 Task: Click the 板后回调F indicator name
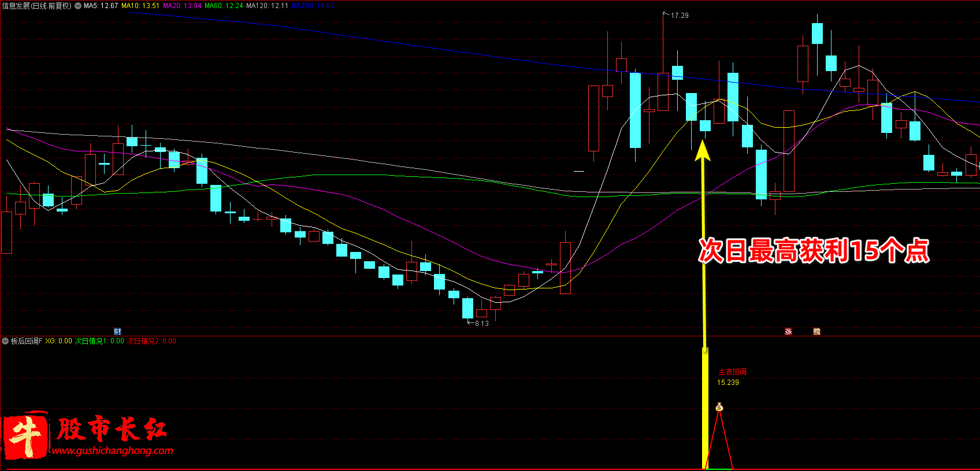27,341
